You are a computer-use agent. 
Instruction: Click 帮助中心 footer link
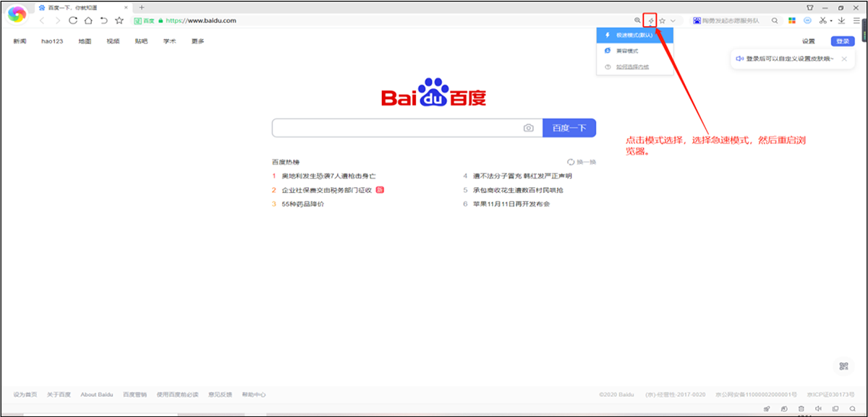(x=254, y=395)
